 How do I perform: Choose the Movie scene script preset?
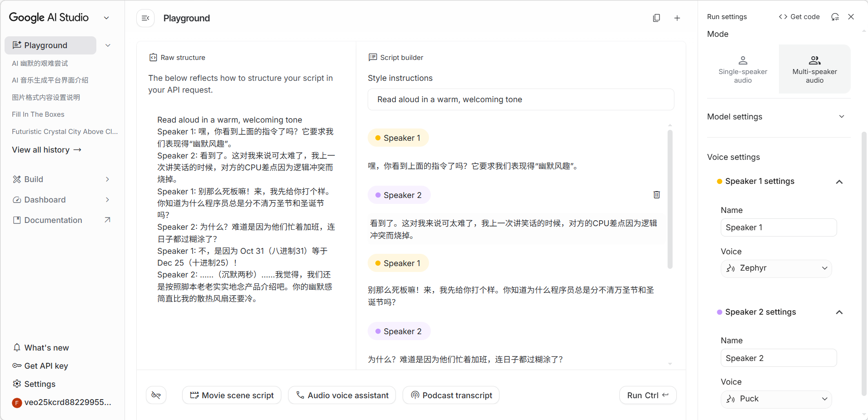[232, 395]
